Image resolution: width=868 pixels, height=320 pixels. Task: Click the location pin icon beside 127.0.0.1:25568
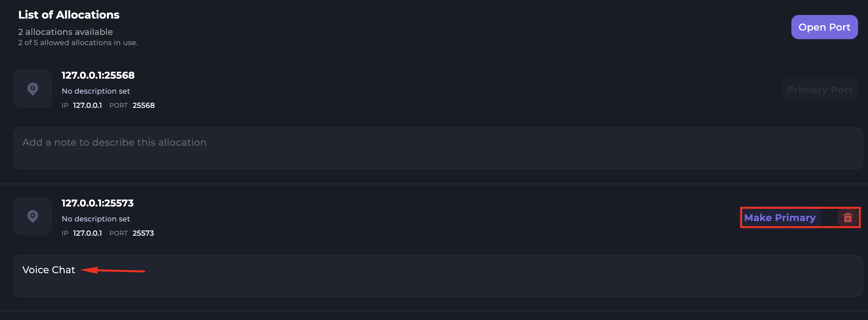coord(33,89)
